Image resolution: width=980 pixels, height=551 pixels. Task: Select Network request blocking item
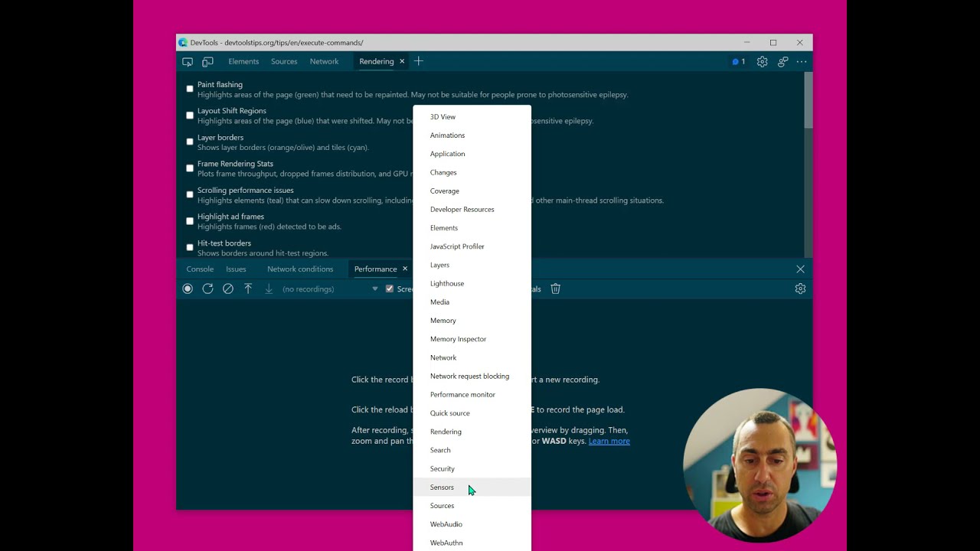point(472,376)
